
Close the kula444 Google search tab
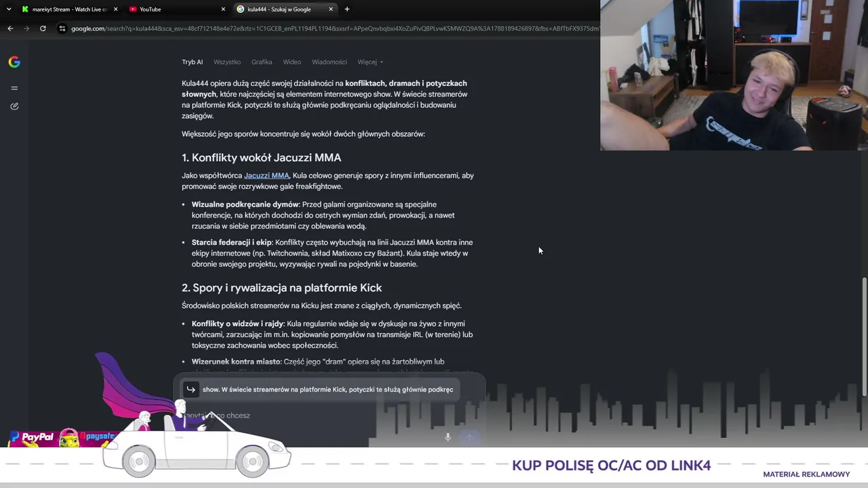coord(331,9)
